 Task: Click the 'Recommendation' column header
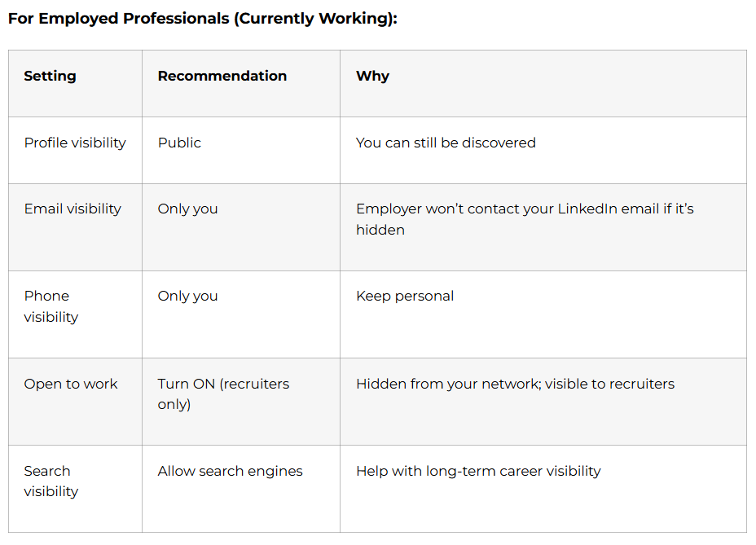tap(222, 76)
